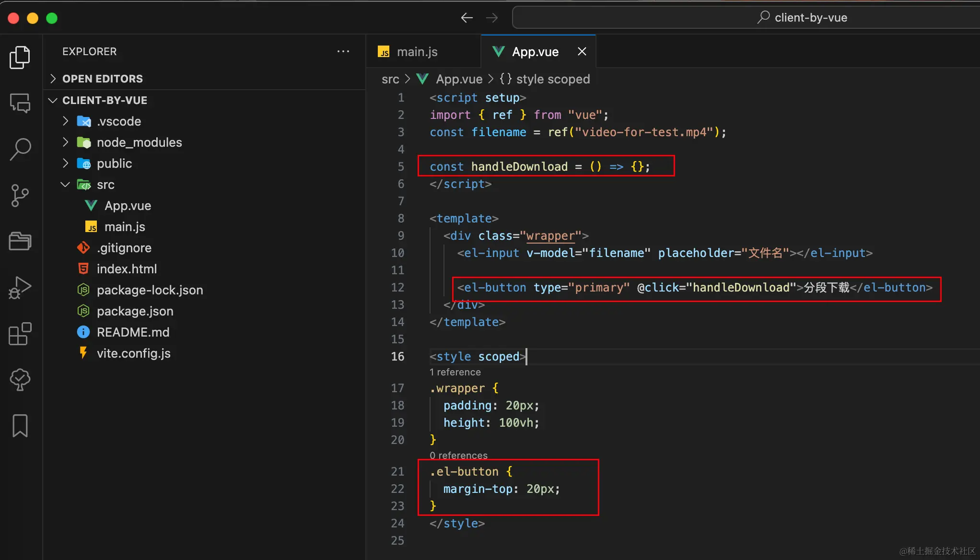Click the lightning icon beside vite.config.js
Image resolution: width=980 pixels, height=560 pixels.
tap(83, 353)
